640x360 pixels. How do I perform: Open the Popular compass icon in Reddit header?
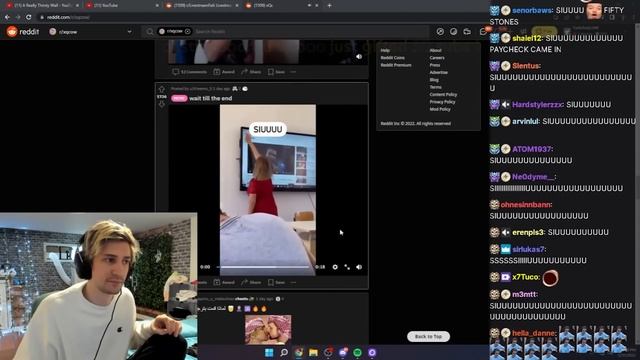(x=440, y=31)
